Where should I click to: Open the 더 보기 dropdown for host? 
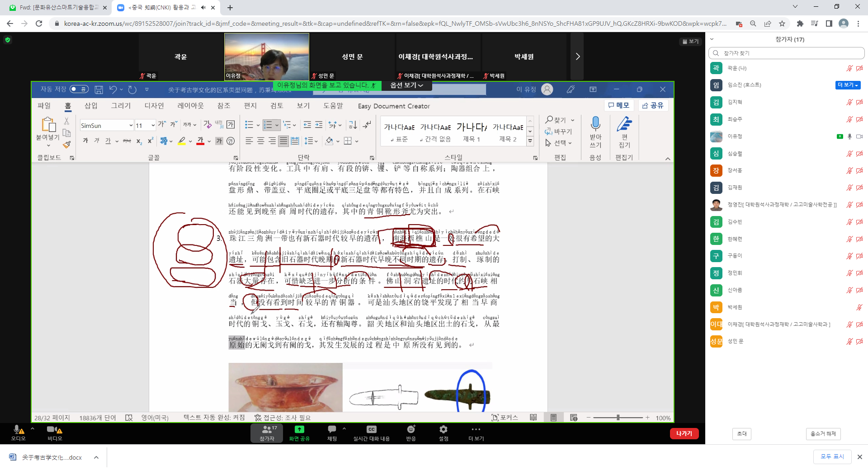pyautogui.click(x=848, y=85)
